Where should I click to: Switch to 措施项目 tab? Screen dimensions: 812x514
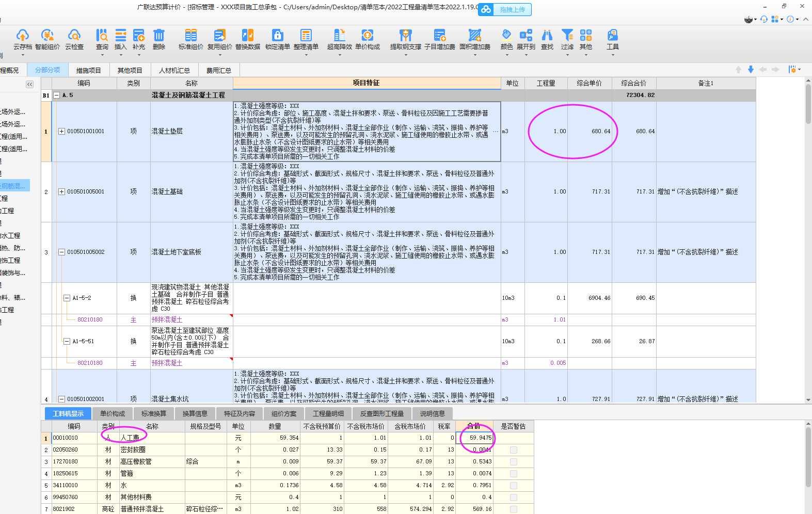coord(88,70)
